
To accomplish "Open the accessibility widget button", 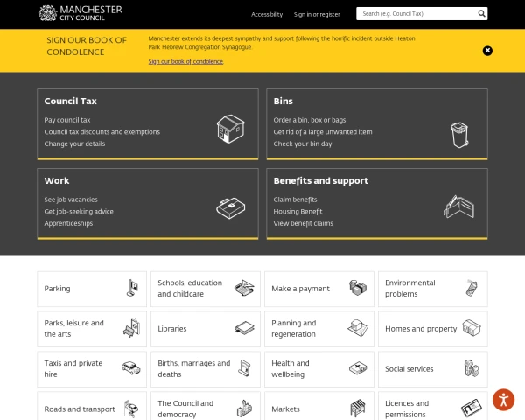I will pyautogui.click(x=503, y=400).
